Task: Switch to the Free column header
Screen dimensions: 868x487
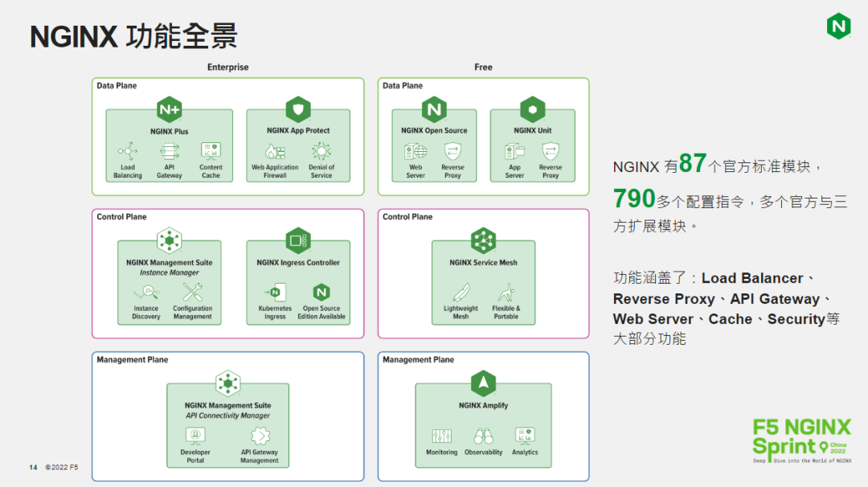Action: click(x=483, y=68)
